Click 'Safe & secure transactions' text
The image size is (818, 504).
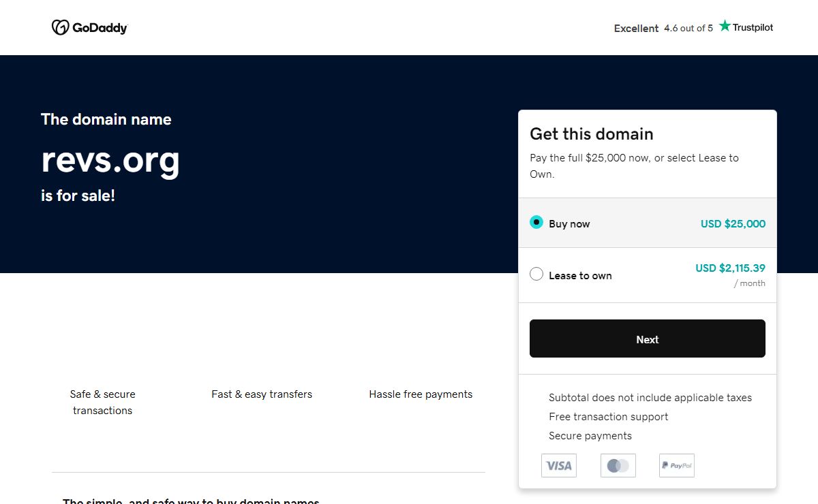click(x=102, y=402)
